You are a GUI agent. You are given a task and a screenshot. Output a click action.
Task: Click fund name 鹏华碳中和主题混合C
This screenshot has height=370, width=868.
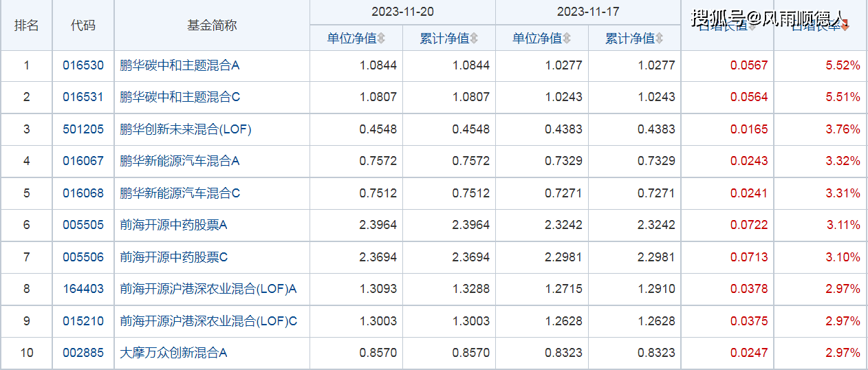coord(180,97)
